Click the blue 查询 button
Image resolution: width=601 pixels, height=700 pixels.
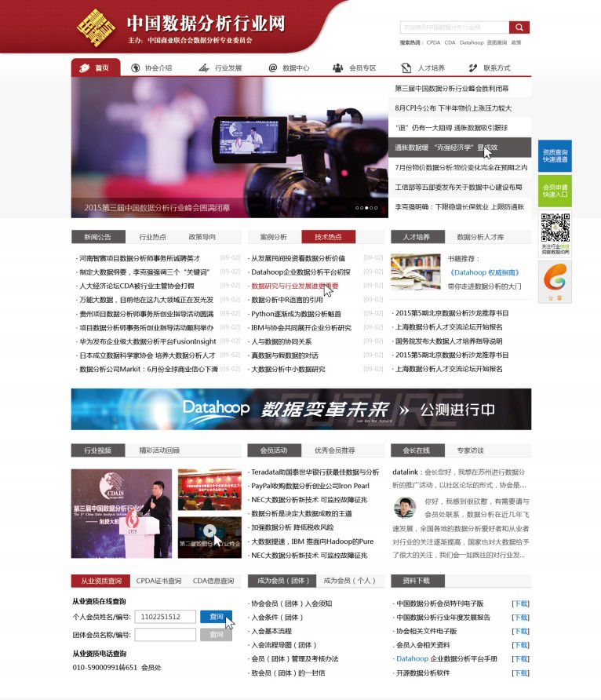point(216,617)
